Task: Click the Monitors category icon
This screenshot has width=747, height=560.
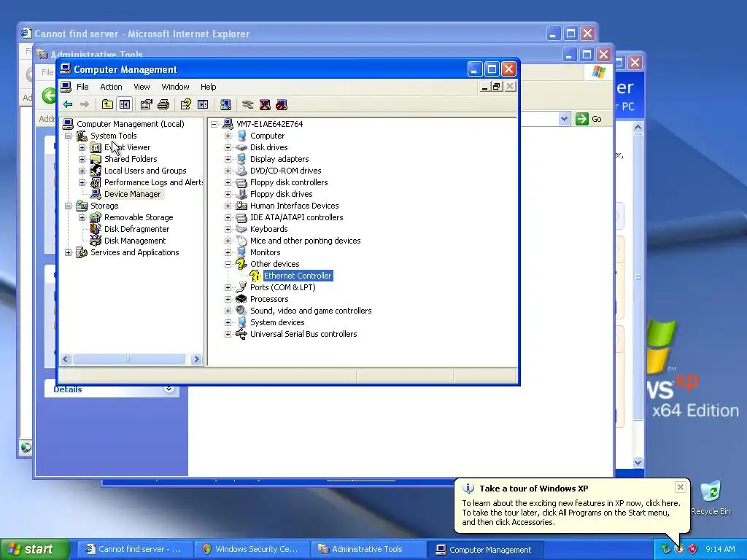Action: pyautogui.click(x=241, y=252)
